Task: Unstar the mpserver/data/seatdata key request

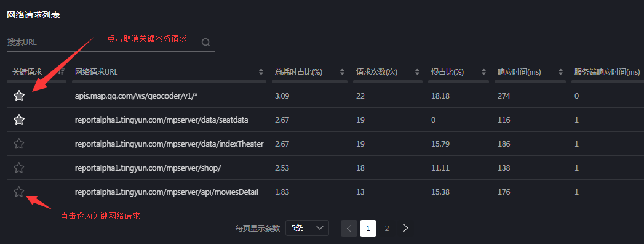Action: [x=19, y=120]
